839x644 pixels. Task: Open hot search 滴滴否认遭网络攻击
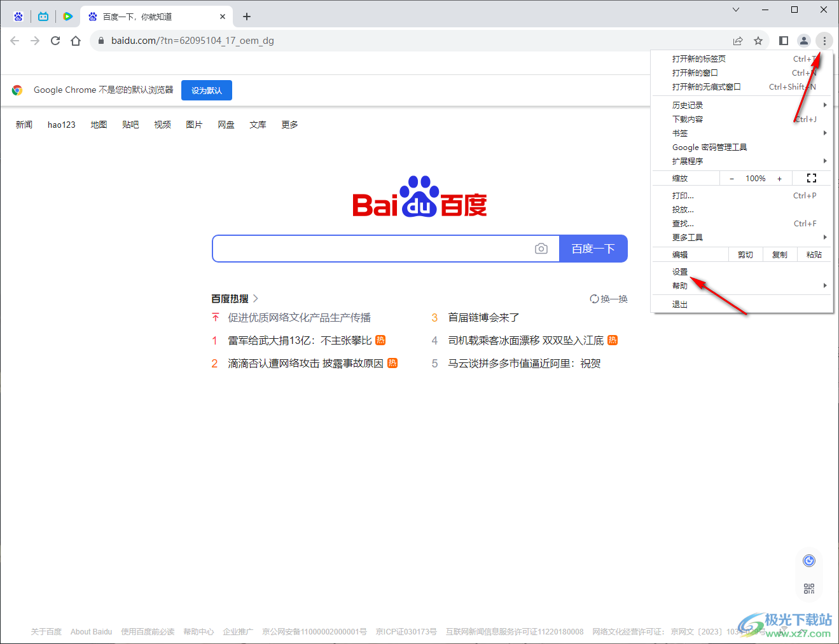(306, 363)
